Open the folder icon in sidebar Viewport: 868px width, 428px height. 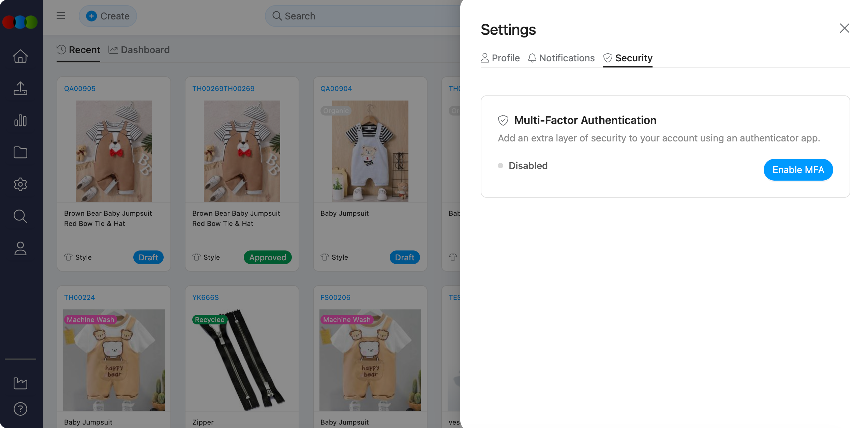(20, 152)
